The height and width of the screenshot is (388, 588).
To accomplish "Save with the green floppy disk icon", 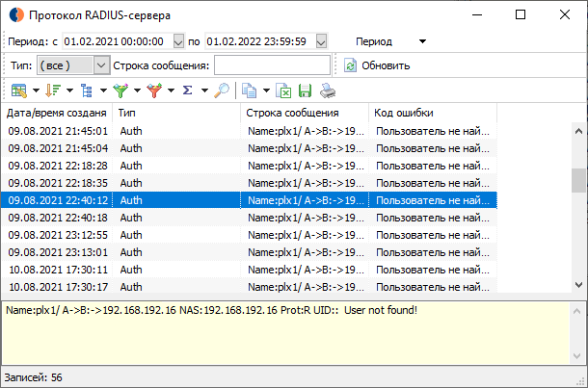I will (305, 91).
